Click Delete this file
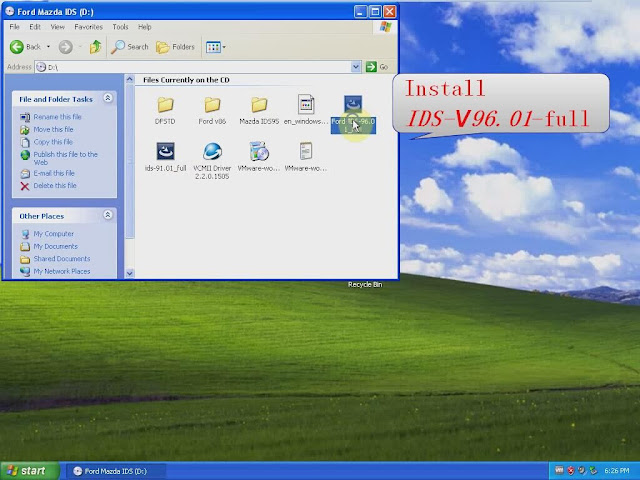Viewport: 640px width, 480px height. click(55, 185)
